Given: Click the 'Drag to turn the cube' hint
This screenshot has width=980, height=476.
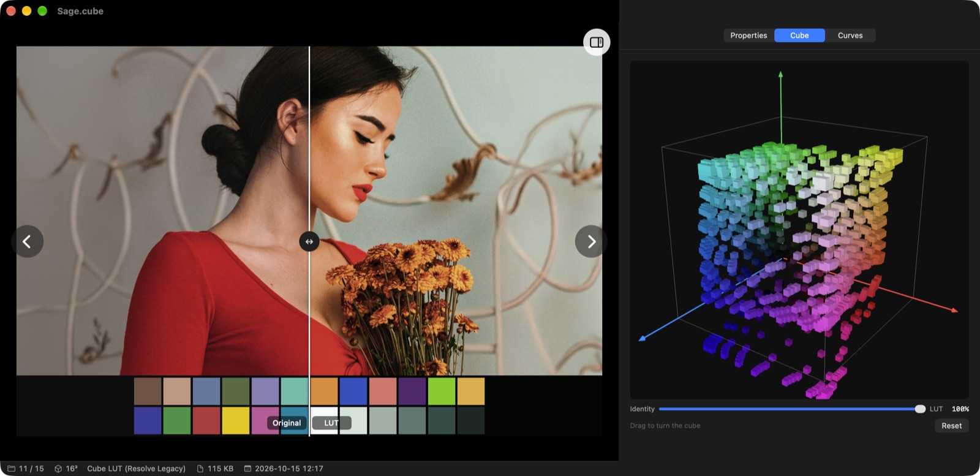Looking at the screenshot, I should click(665, 426).
